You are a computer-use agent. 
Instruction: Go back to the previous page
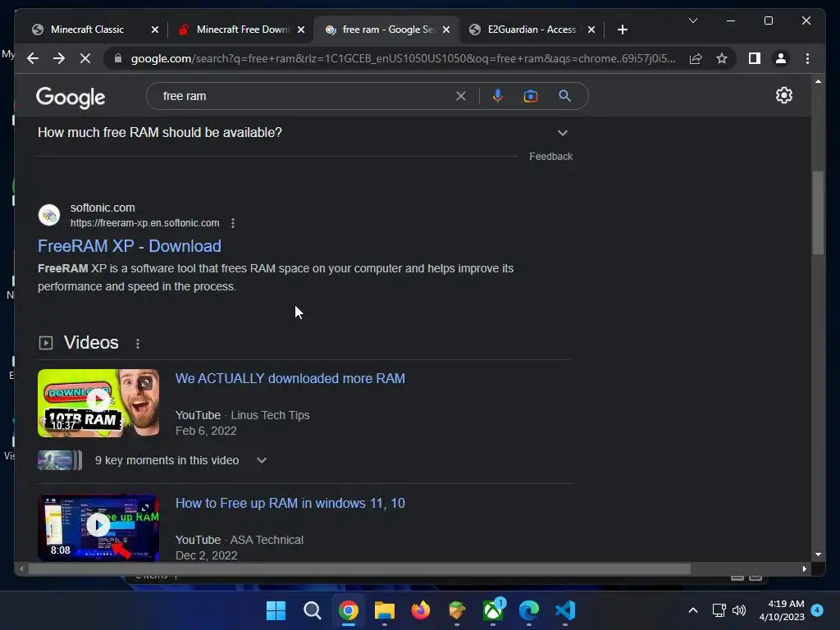(33, 58)
